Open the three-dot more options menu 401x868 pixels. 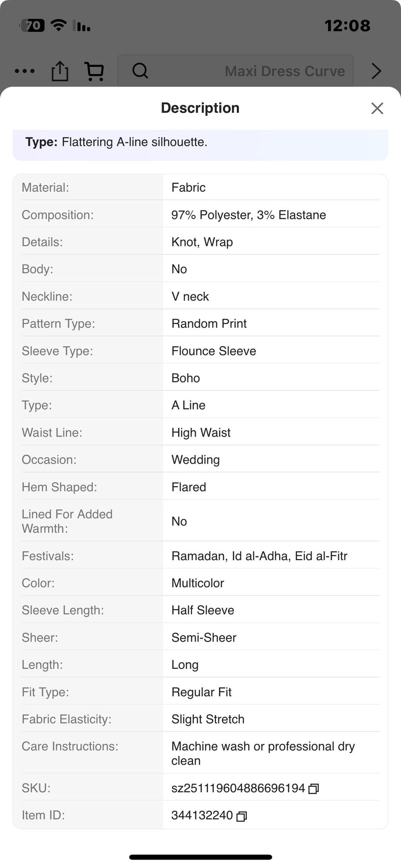pos(25,71)
